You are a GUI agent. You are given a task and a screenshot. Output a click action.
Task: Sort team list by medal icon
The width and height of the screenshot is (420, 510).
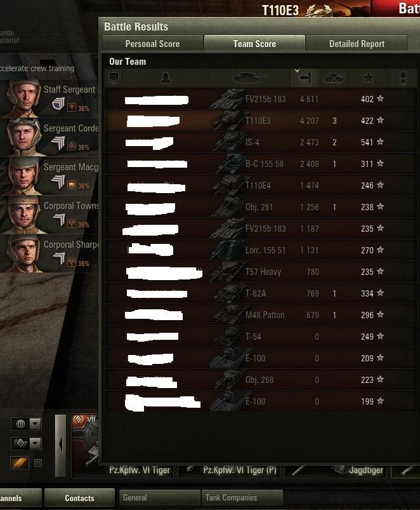pyautogui.click(x=403, y=78)
